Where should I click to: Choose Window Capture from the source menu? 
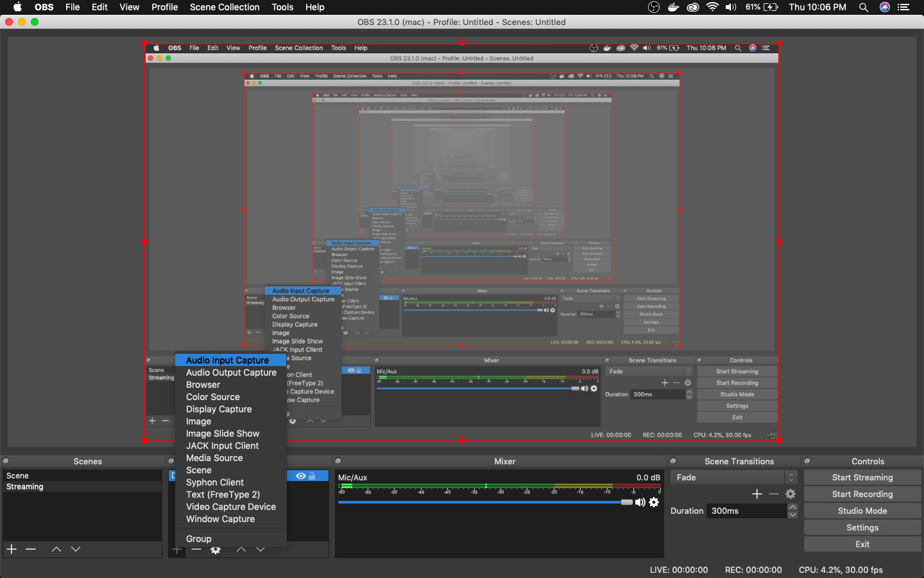tap(231, 519)
